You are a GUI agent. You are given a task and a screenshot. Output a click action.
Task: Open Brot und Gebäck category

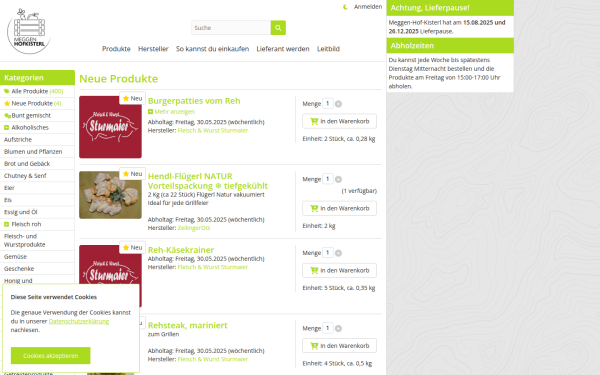click(37, 164)
